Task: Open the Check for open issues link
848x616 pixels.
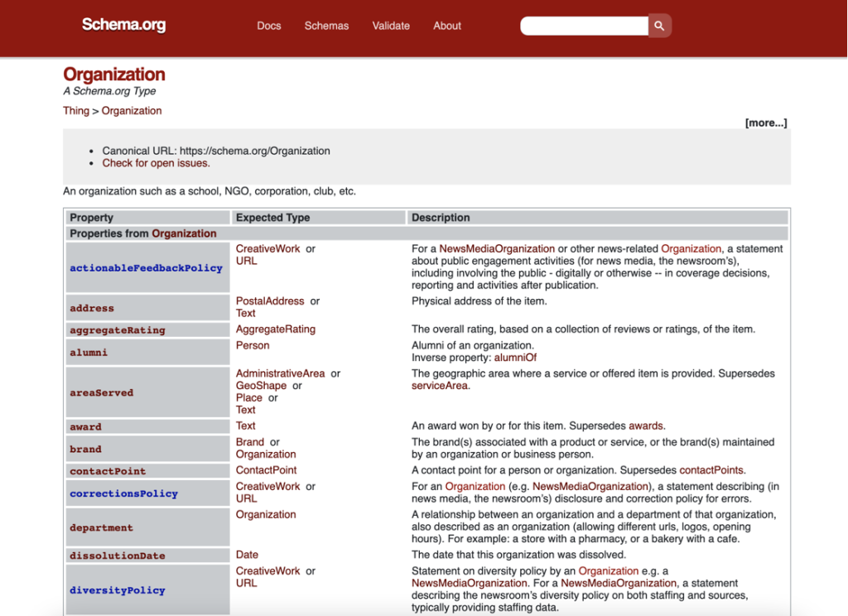Action: pyautogui.click(x=156, y=163)
